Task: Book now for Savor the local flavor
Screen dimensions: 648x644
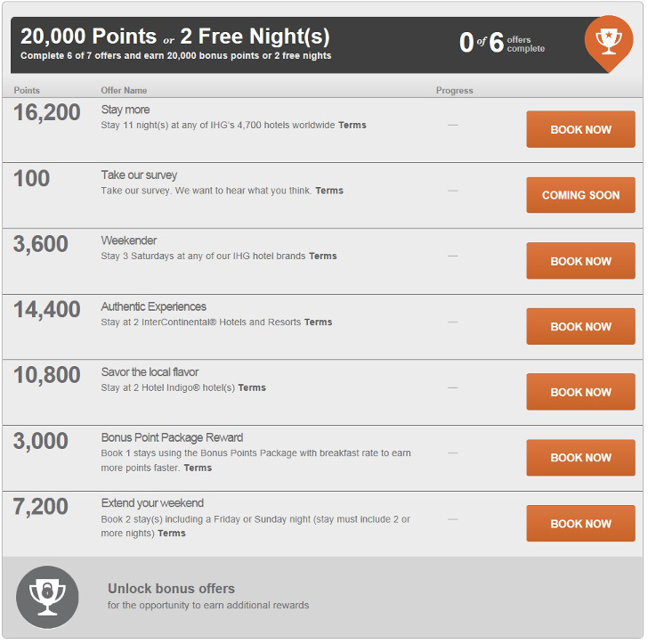Action: [580, 392]
